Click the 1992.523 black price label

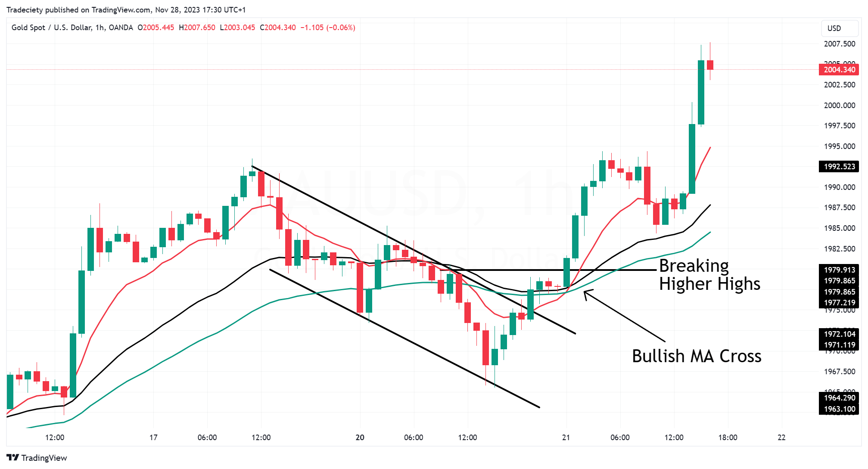click(839, 167)
